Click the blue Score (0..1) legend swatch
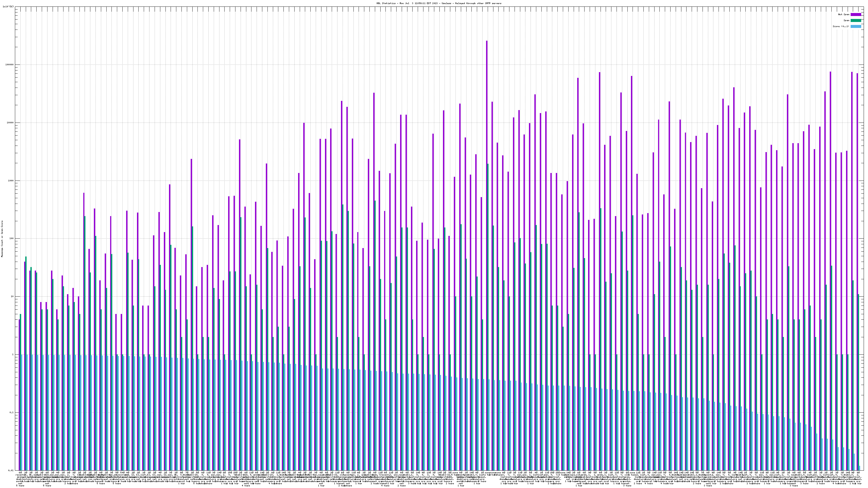Screen dimensions: 868x488 click(x=856, y=26)
